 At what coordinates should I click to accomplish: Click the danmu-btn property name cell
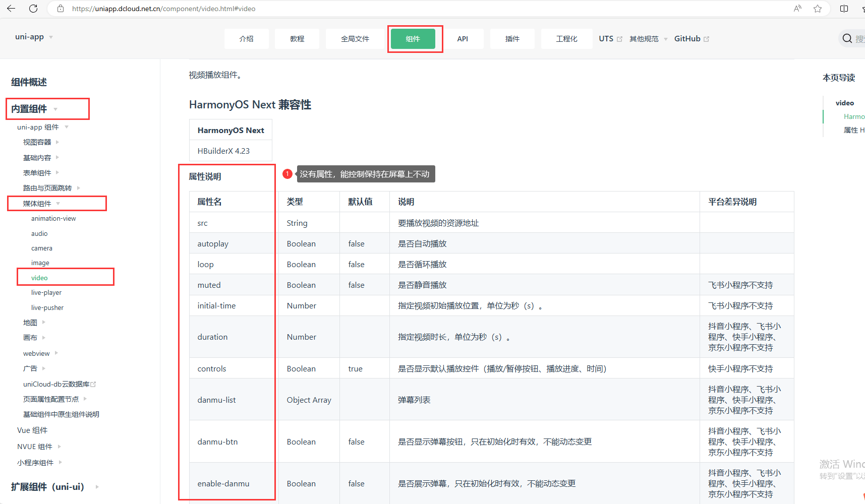pyautogui.click(x=234, y=442)
